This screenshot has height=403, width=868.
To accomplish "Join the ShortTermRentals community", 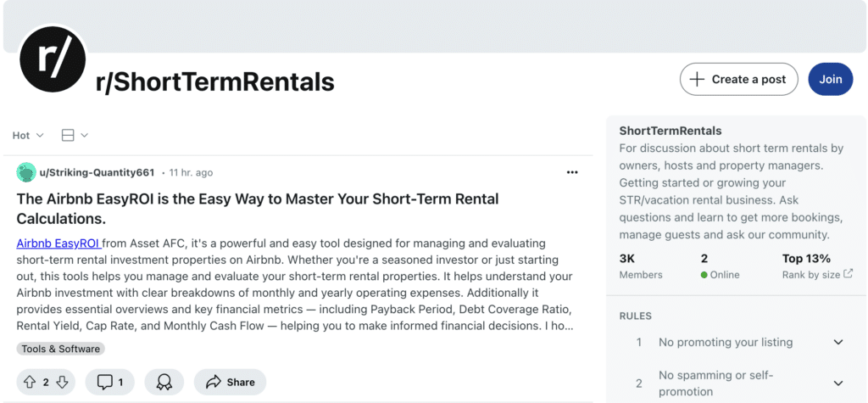I will (x=831, y=79).
